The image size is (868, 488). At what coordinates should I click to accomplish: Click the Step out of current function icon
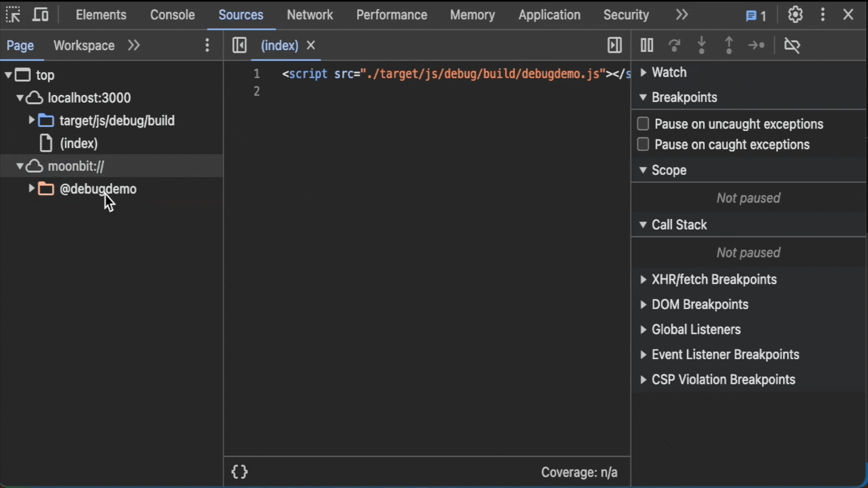[x=728, y=45]
